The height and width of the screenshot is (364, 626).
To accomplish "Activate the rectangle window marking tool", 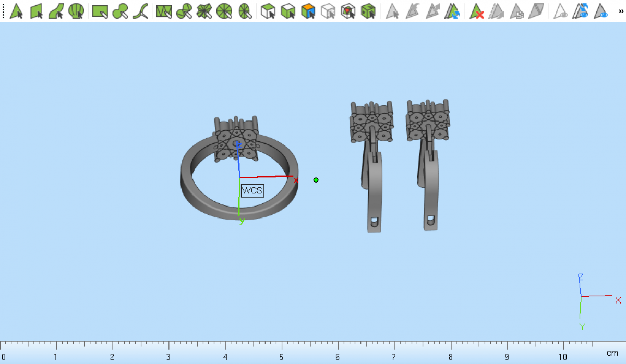I will coord(100,11).
